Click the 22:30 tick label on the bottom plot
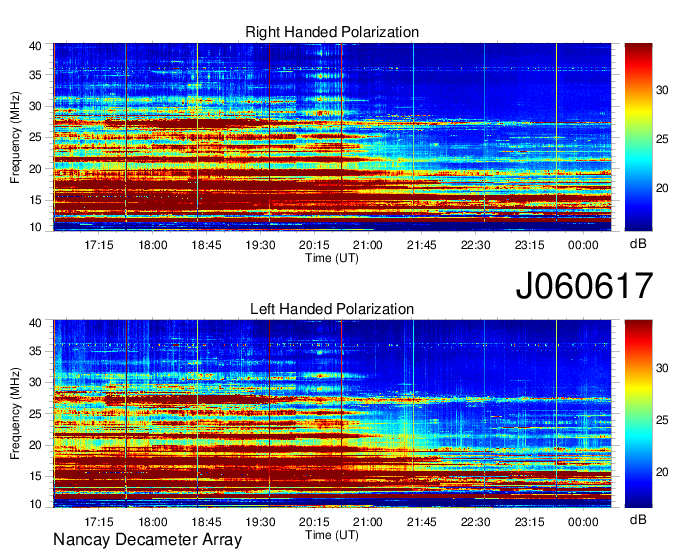Screen dimensions: 680x552 coord(475,522)
